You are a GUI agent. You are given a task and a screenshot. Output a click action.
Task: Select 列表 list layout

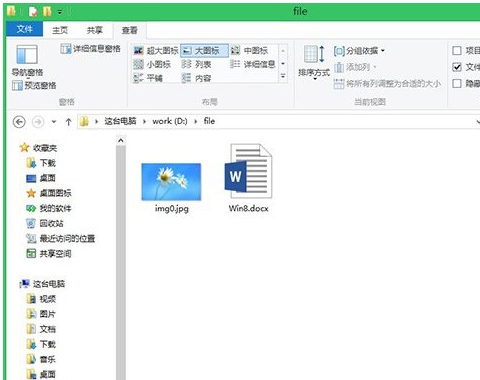pos(197,64)
